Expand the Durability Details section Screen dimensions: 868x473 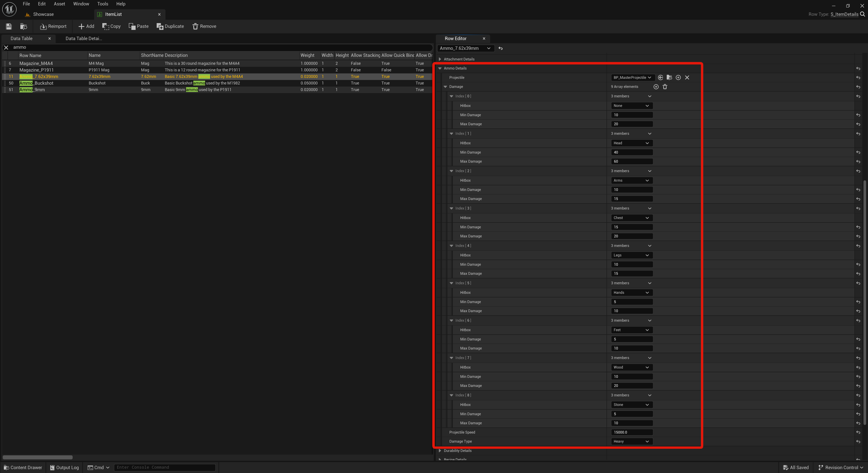point(440,451)
